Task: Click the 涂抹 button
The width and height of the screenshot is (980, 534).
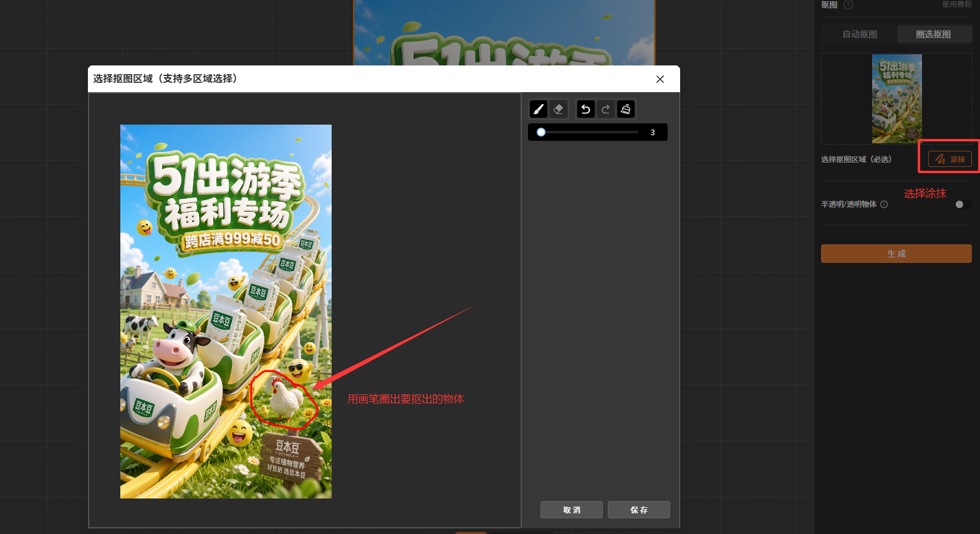Action: point(950,159)
